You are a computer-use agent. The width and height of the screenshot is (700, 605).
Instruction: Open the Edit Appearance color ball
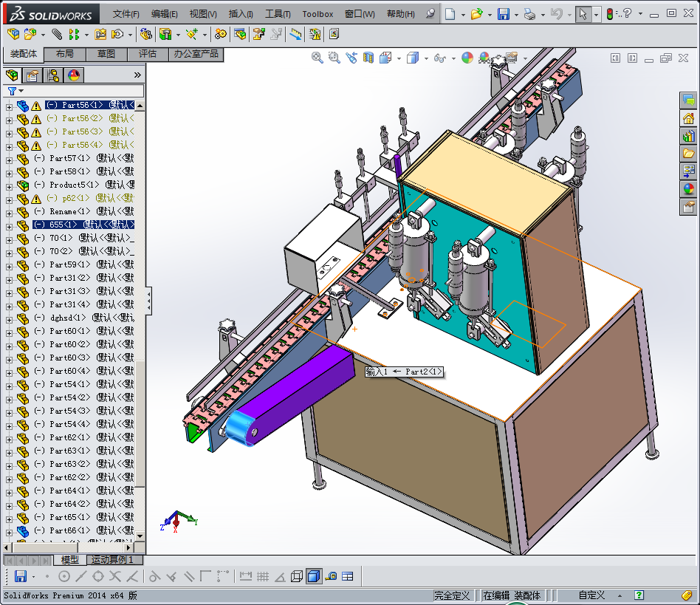click(467, 58)
